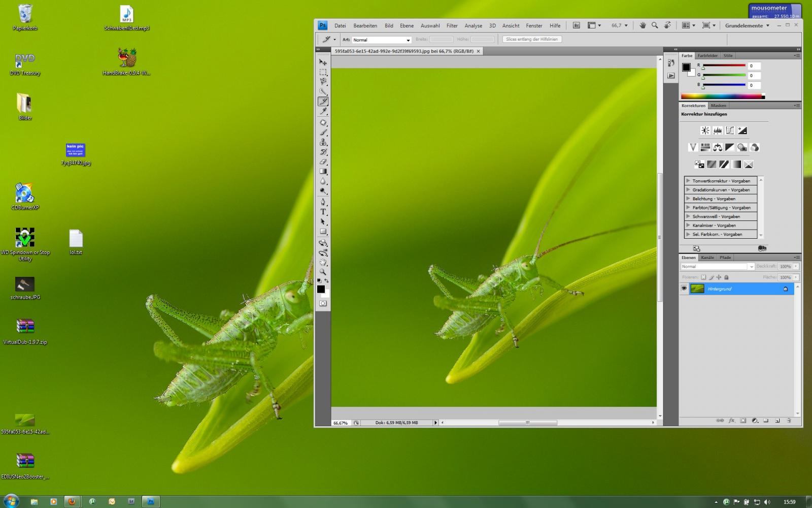Select the Clone Stamp tool
This screenshot has height=508, width=812.
(x=323, y=142)
